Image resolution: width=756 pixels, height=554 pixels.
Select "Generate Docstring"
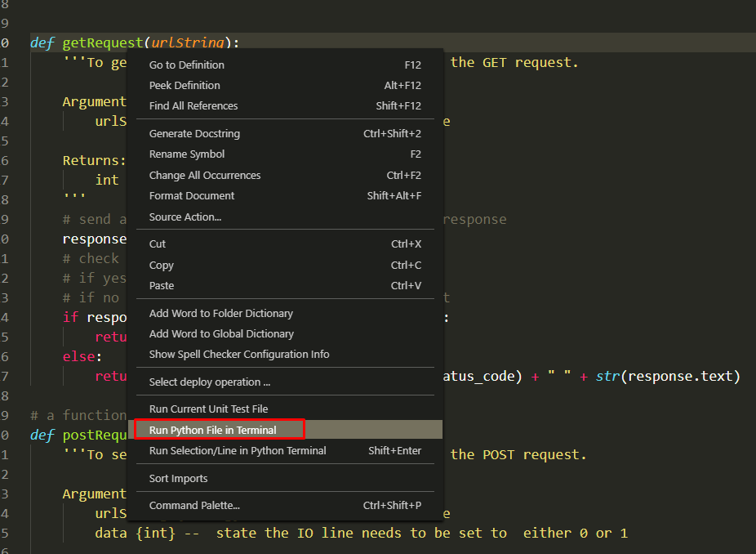[x=193, y=133]
